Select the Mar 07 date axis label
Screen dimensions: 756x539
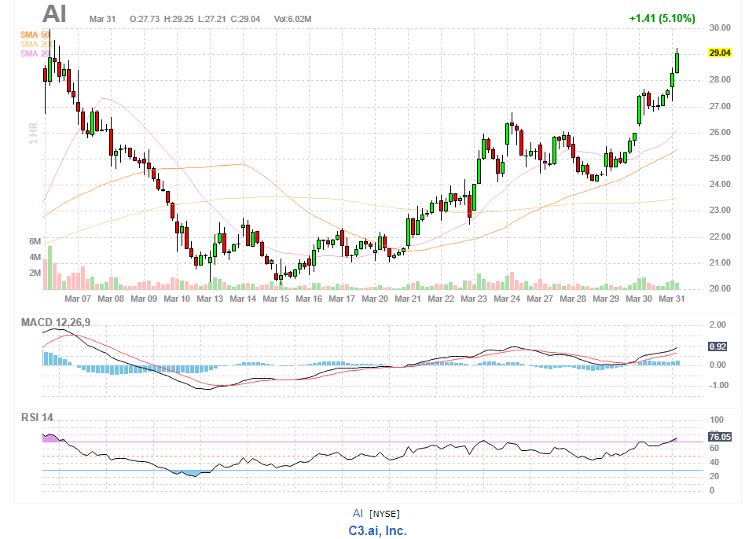[x=77, y=299]
